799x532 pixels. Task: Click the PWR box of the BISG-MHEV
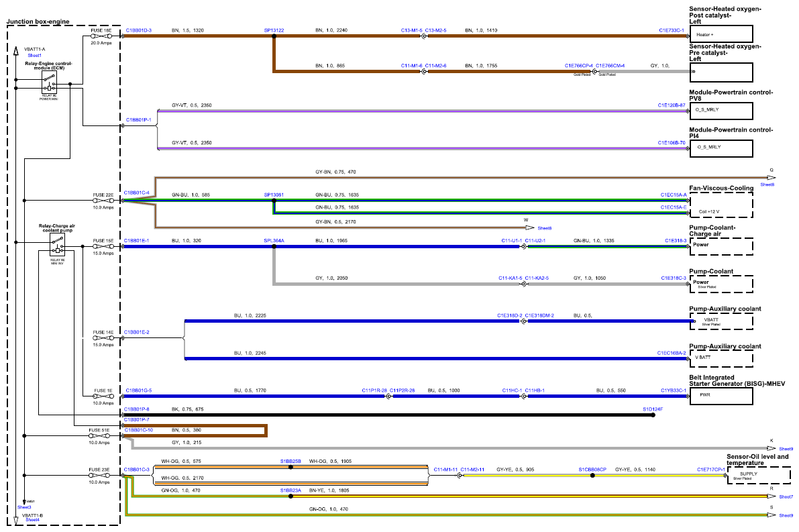click(x=721, y=396)
